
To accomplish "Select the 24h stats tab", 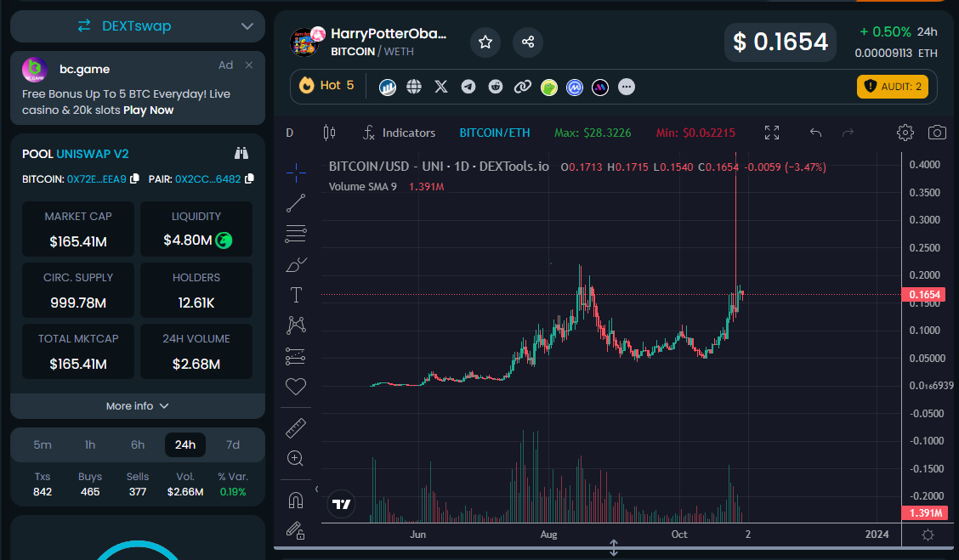I will coord(185,444).
